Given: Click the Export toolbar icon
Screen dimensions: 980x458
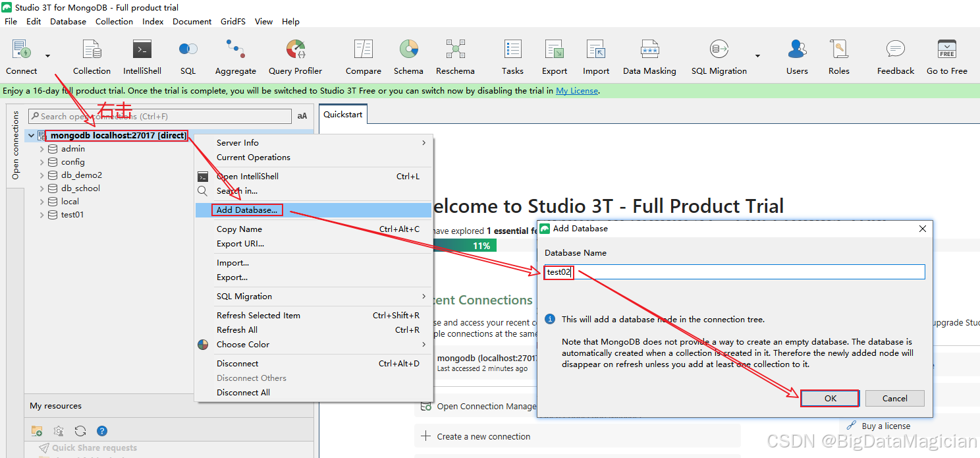Looking at the screenshot, I should [554, 49].
